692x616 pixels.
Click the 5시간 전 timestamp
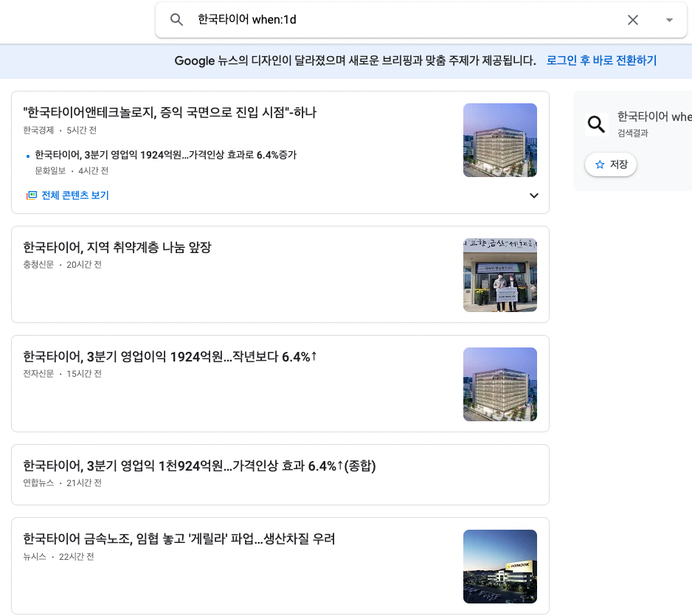82,130
